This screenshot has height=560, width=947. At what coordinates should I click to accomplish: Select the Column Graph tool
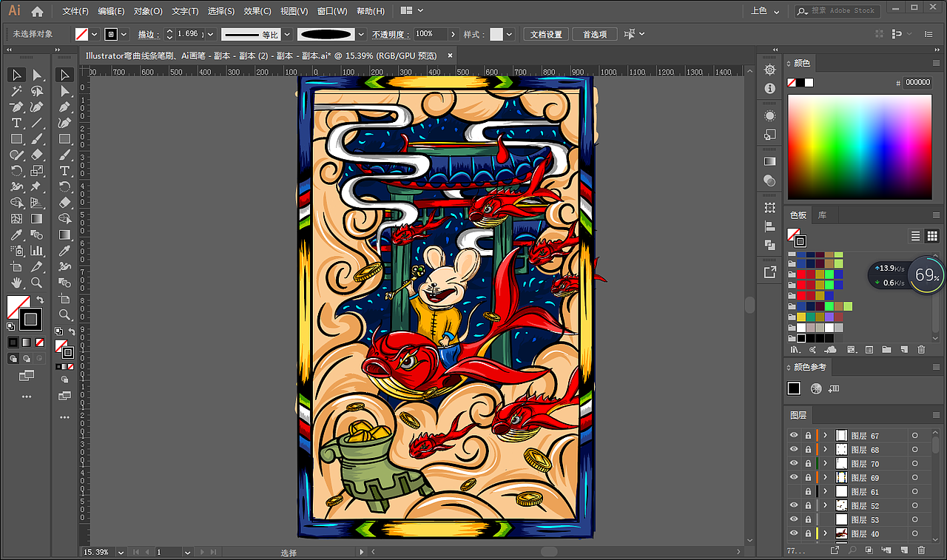tap(36, 251)
